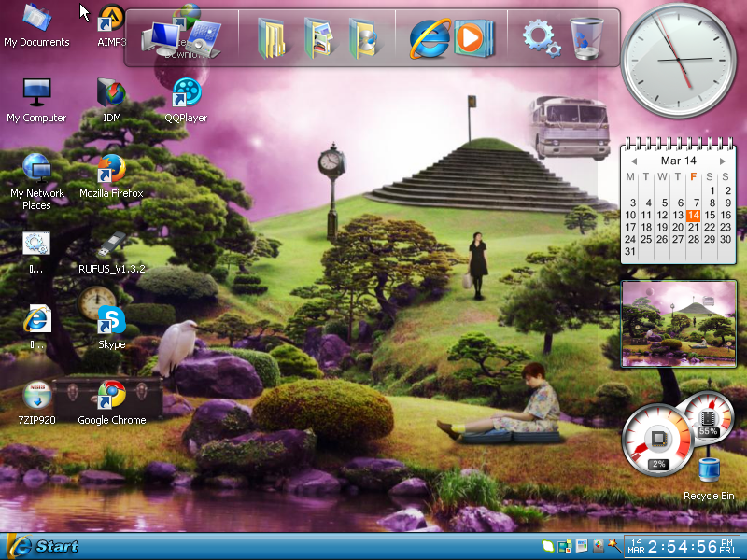This screenshot has width=747, height=560.
Task: Select the gear settings file icon
Action: click(36, 252)
